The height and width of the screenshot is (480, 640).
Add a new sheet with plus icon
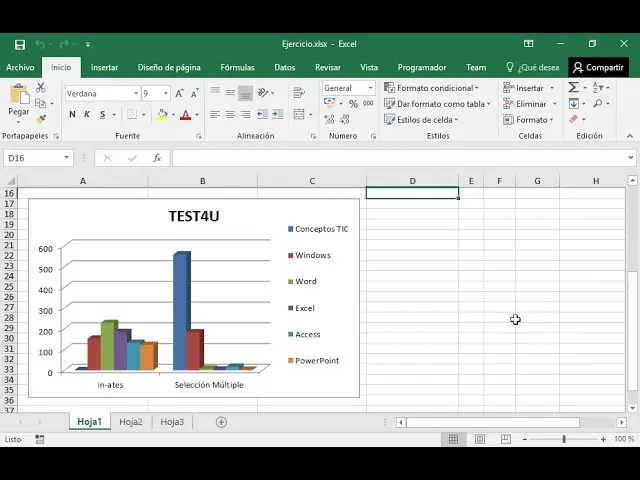[222, 422]
